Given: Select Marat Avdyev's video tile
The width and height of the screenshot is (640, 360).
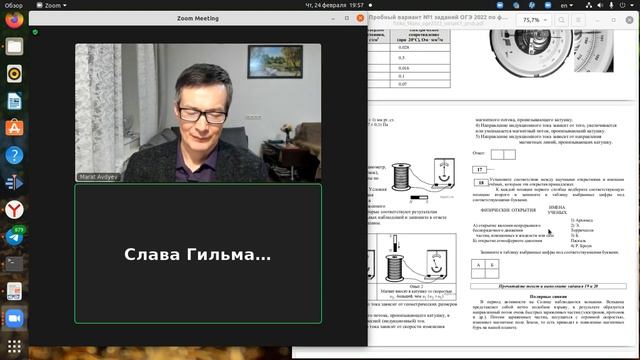Looking at the screenshot, I should [x=198, y=113].
